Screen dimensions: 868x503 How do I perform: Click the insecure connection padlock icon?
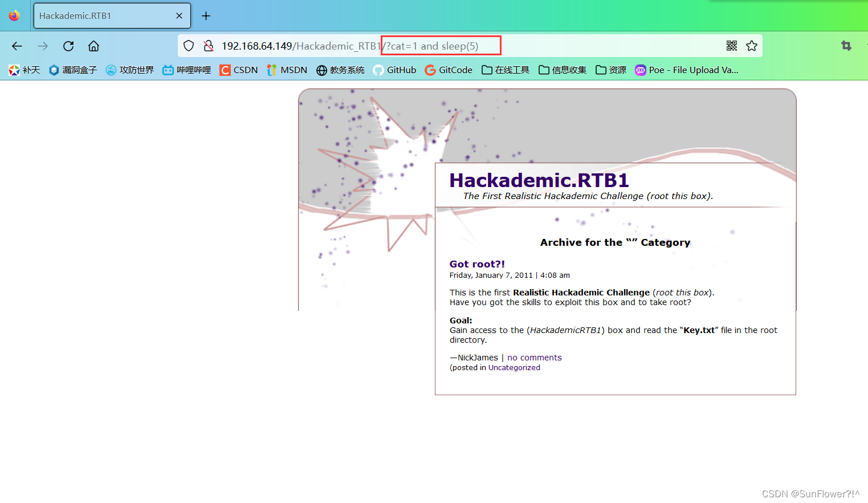point(209,46)
